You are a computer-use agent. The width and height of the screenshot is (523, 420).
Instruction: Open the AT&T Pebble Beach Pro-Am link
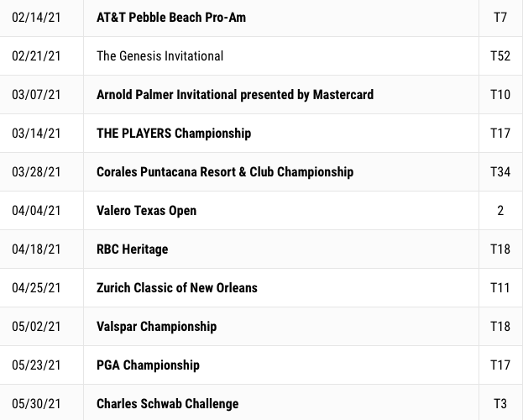coord(171,18)
